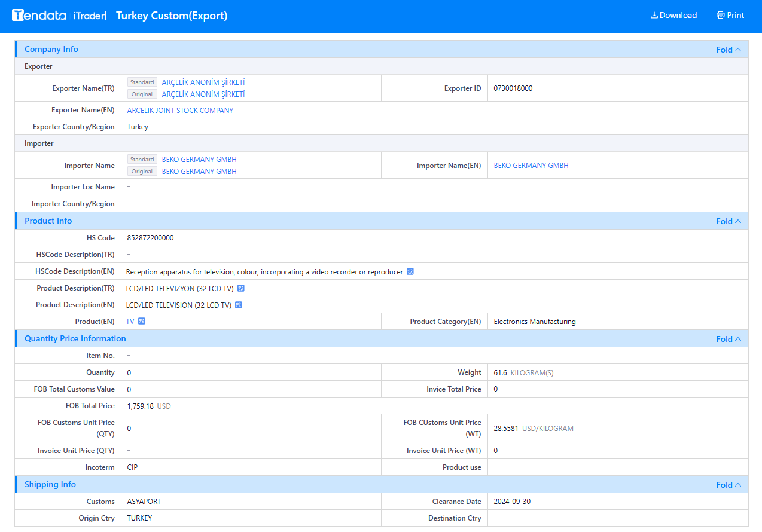762x532 pixels.
Task: Collapse the Product Info section with Fold
Action: coord(729,221)
